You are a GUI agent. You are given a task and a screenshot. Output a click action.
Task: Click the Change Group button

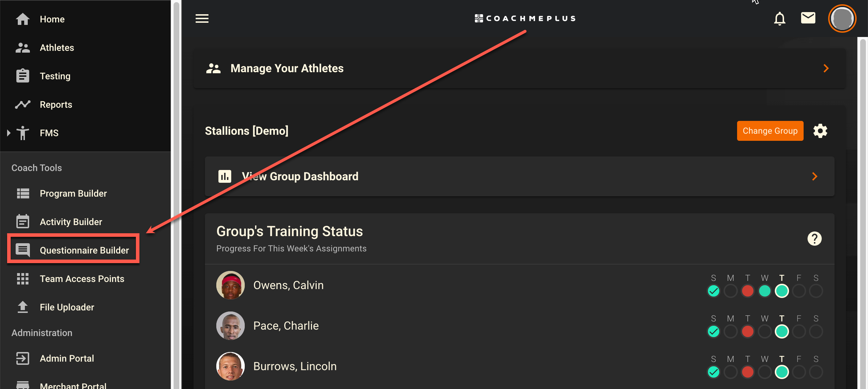click(x=770, y=131)
